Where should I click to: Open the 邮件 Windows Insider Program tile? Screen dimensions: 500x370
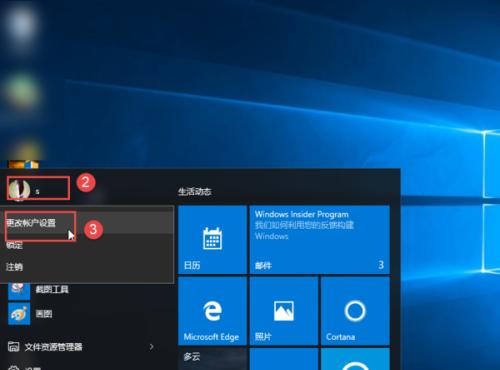[320, 240]
